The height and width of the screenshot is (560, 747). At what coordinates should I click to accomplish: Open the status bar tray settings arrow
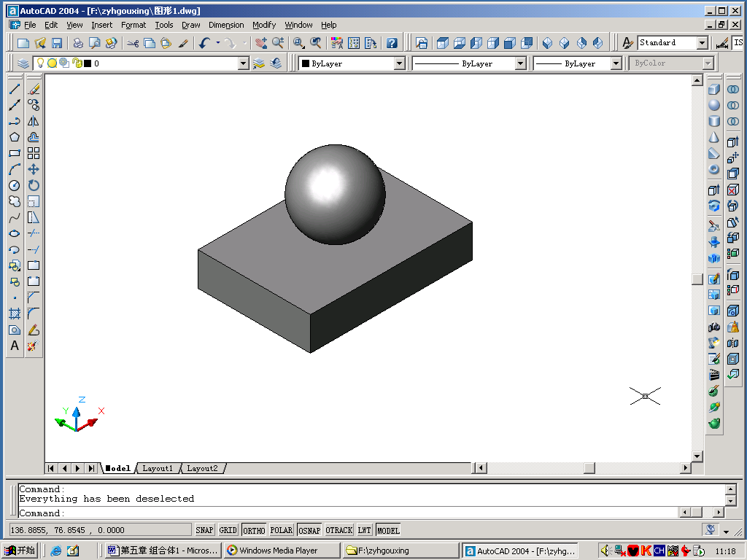(x=726, y=532)
